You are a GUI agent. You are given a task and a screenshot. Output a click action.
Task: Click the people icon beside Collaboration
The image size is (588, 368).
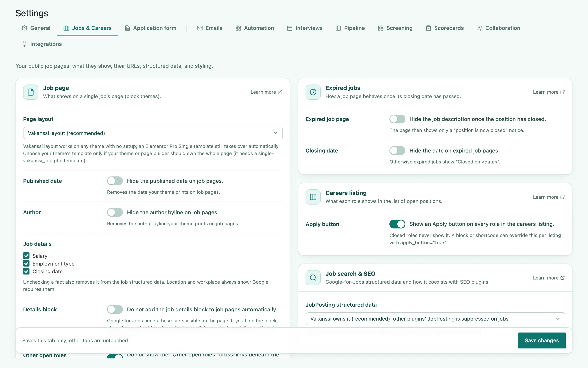(479, 28)
